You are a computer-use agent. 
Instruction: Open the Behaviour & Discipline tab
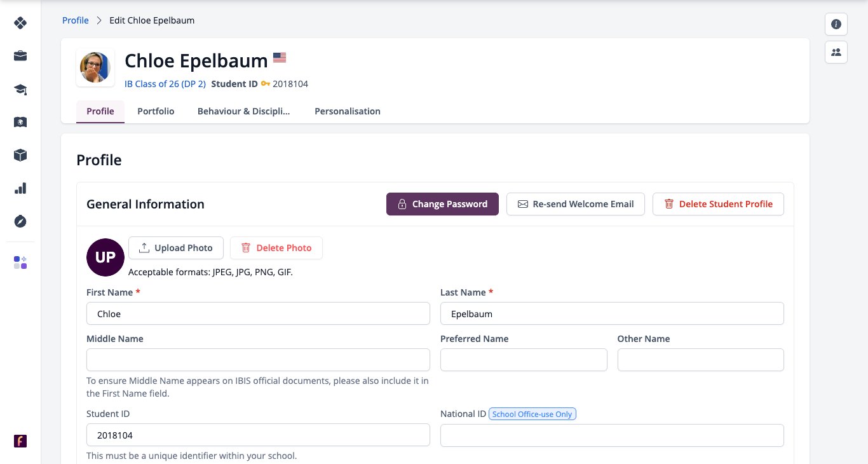coord(244,111)
